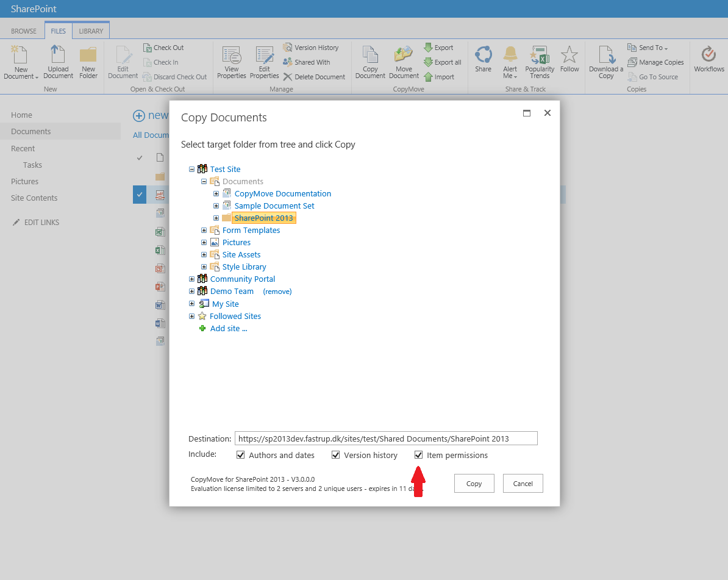Click Delete Document in the ribbon
Screen dimensions: 728x580
pyautogui.click(x=315, y=77)
